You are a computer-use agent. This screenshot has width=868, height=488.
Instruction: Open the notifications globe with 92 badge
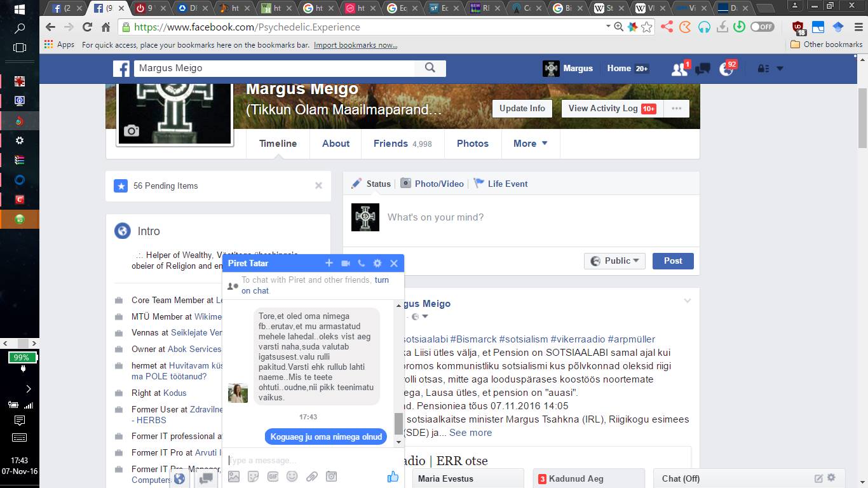point(726,69)
